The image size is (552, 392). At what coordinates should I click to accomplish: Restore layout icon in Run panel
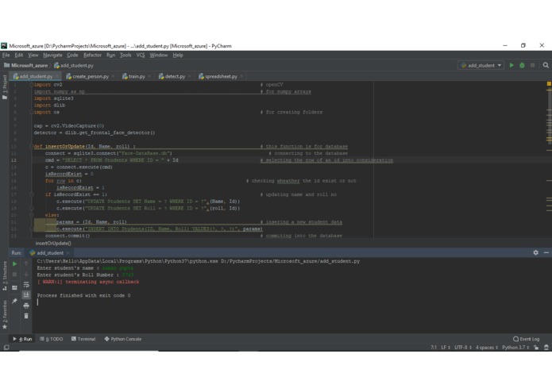[x=14, y=288]
